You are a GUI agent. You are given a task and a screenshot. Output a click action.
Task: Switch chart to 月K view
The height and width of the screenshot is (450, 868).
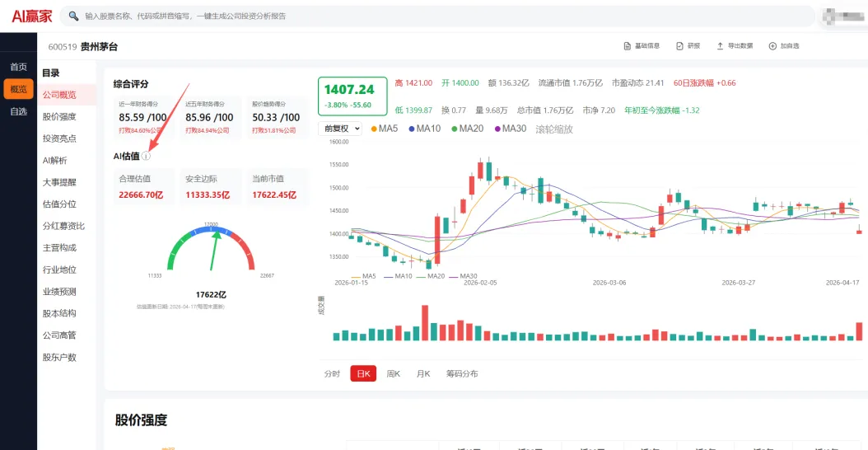point(423,373)
